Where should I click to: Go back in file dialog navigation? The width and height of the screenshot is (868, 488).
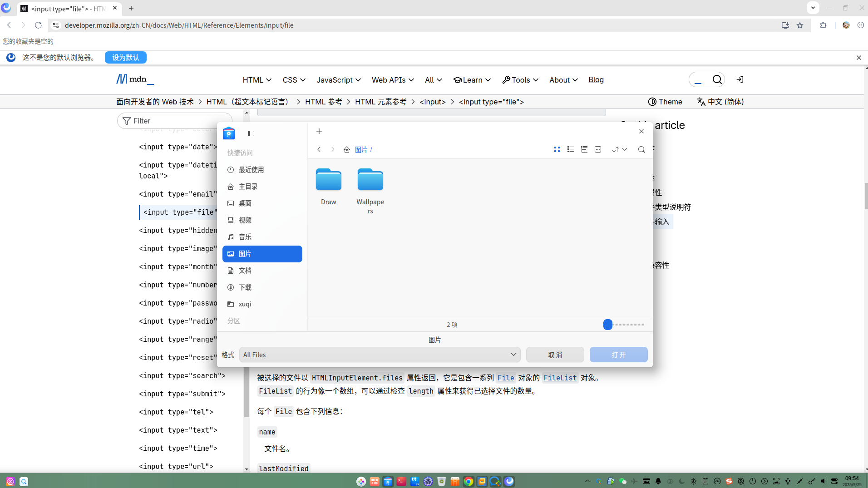(319, 149)
